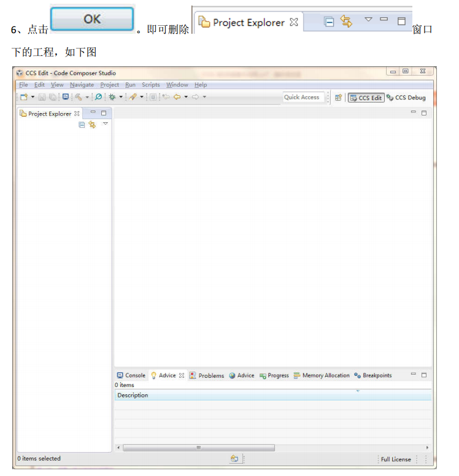Switch to the CCS Edit perspective
Screen dimensions: 459x476
click(366, 98)
